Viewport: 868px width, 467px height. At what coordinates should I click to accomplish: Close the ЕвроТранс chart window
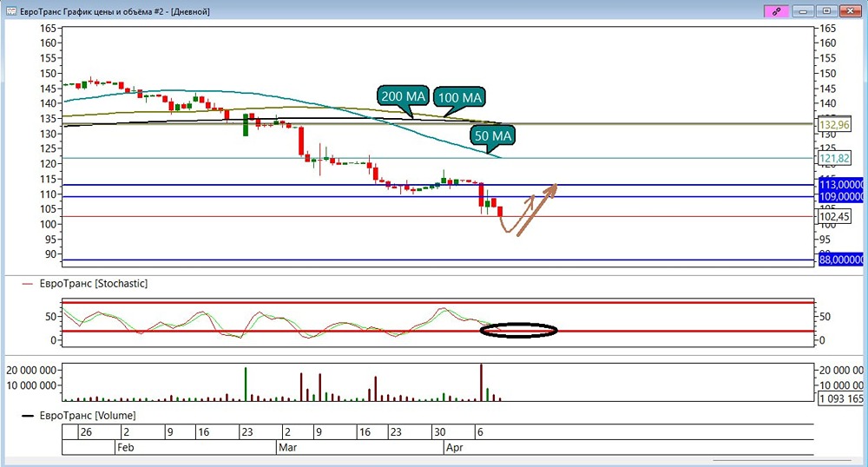coord(851,11)
